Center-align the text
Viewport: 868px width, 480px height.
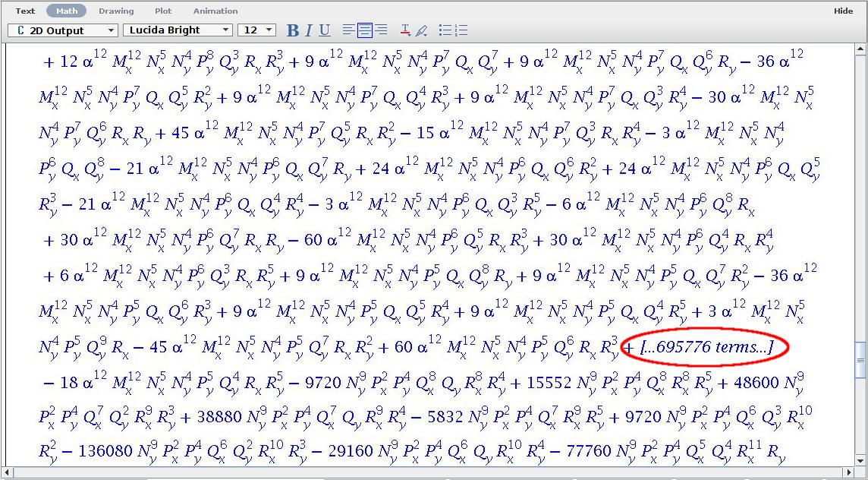(x=365, y=30)
